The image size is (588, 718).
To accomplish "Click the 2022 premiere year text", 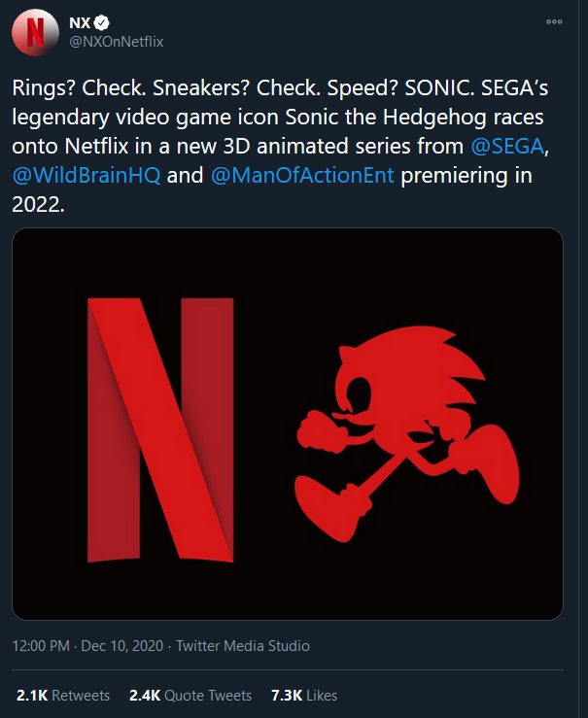I will pyautogui.click(x=36, y=208).
